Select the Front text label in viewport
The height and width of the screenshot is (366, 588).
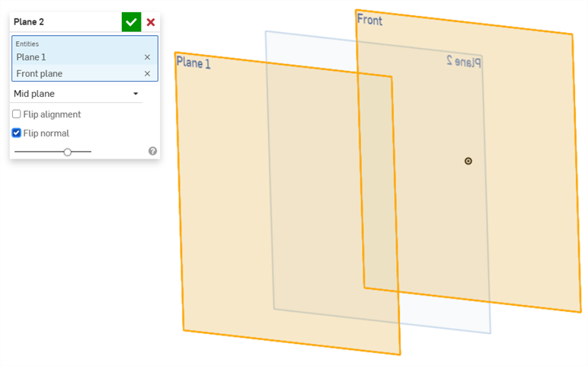pyautogui.click(x=370, y=20)
